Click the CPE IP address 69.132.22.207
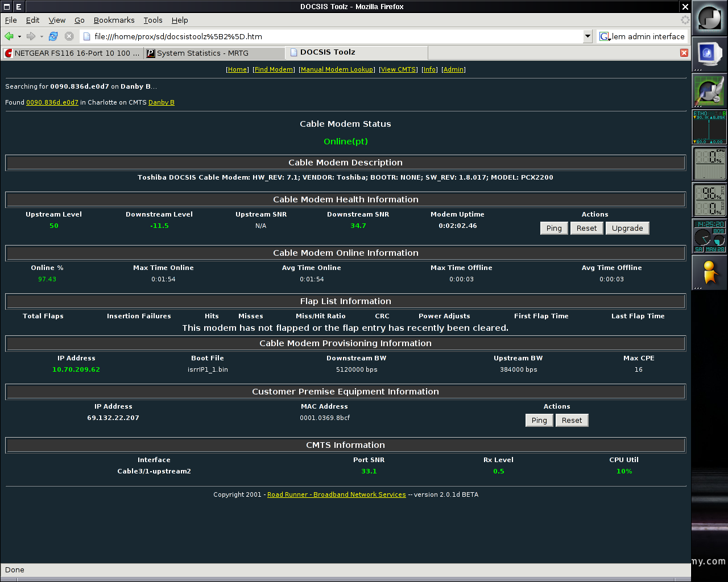Screen dimensions: 728x582 (113, 418)
